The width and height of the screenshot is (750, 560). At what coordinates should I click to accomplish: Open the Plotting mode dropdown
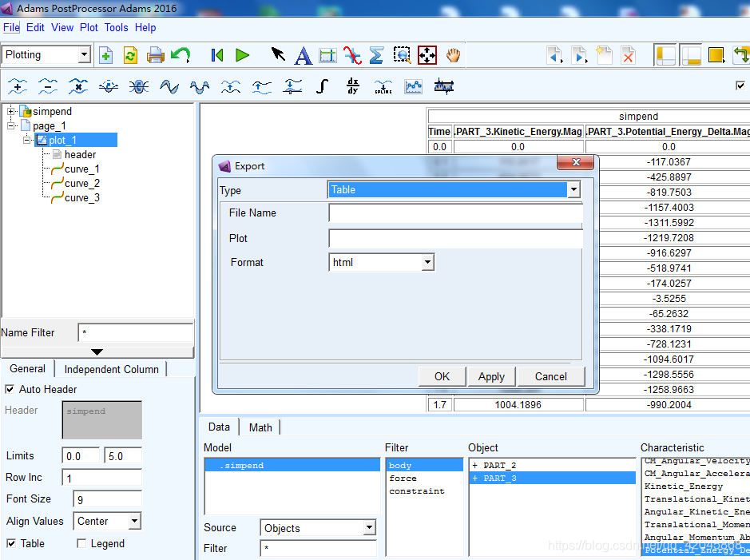84,55
